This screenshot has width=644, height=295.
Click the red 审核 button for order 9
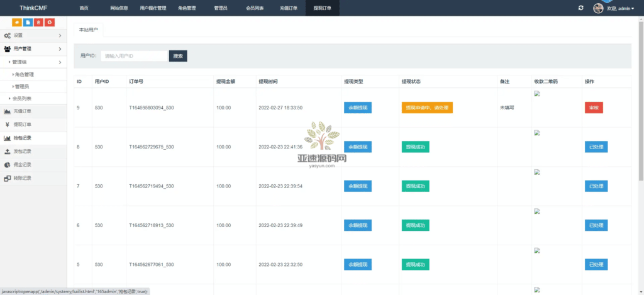pyautogui.click(x=593, y=108)
